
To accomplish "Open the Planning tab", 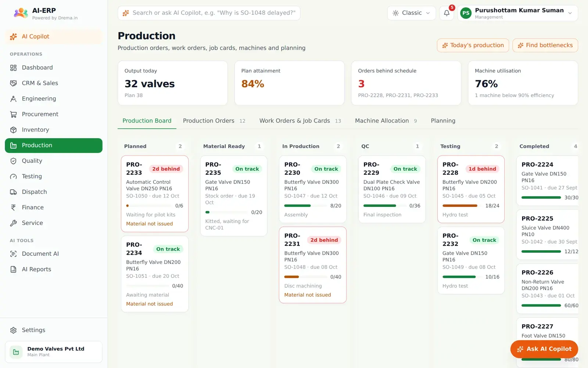I will click(443, 121).
